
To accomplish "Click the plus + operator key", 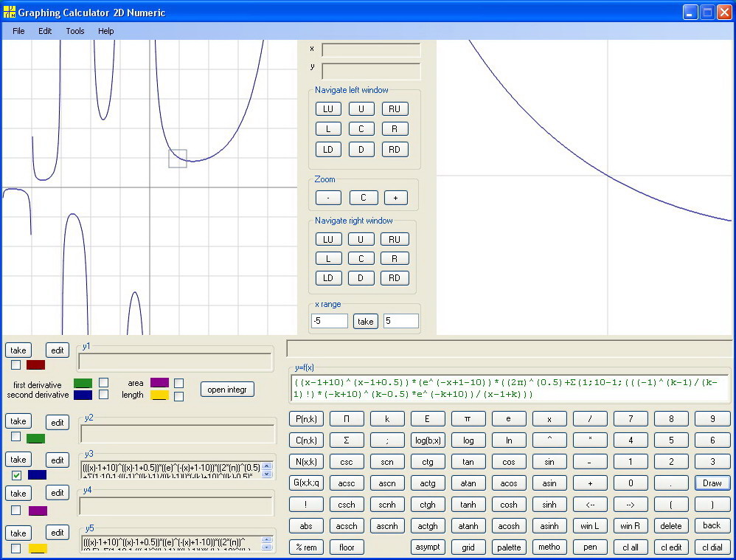I will coord(590,483).
